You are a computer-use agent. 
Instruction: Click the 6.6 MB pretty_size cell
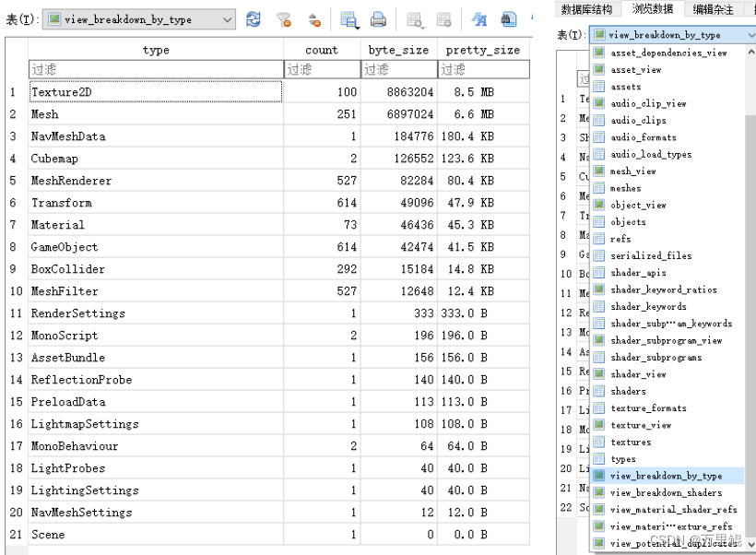(x=484, y=113)
